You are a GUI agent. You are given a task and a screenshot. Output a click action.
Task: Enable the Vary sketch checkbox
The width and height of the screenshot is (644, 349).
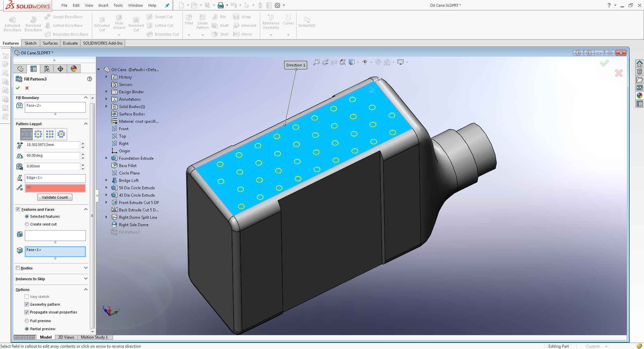[x=26, y=297]
